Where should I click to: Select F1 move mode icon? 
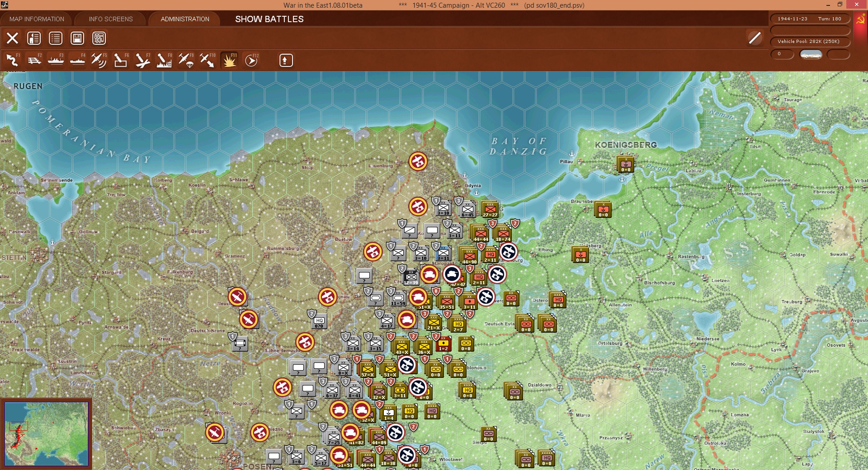[12, 61]
